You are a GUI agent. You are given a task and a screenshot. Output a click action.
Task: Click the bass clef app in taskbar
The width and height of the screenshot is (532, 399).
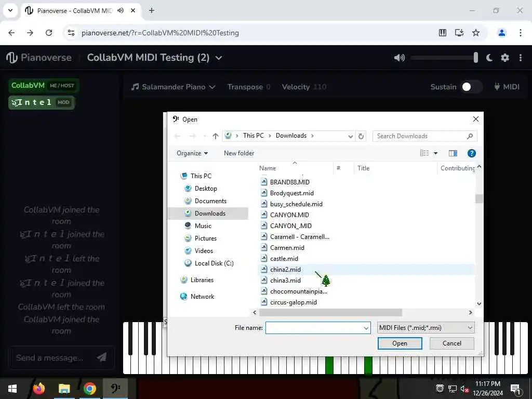[115, 388]
